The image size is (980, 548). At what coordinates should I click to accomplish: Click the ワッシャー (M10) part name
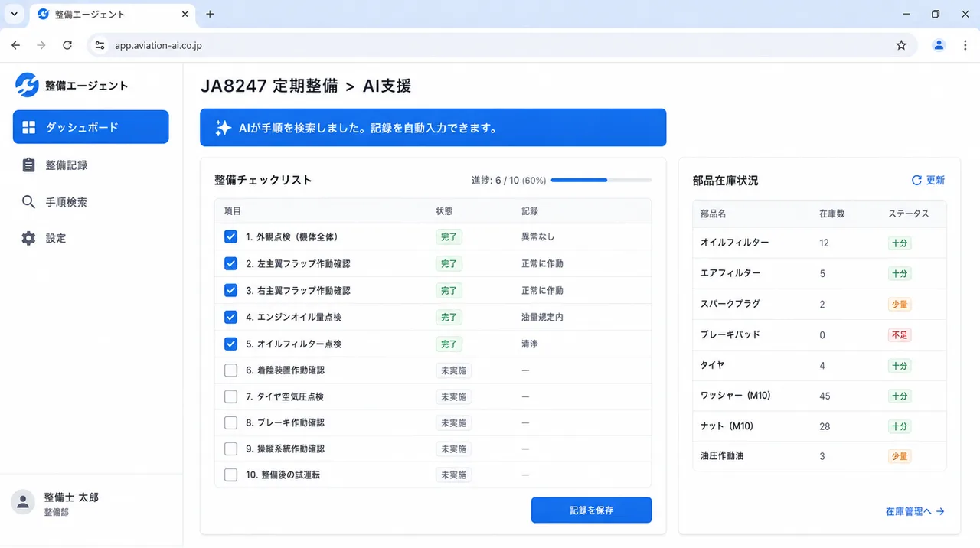[735, 396]
